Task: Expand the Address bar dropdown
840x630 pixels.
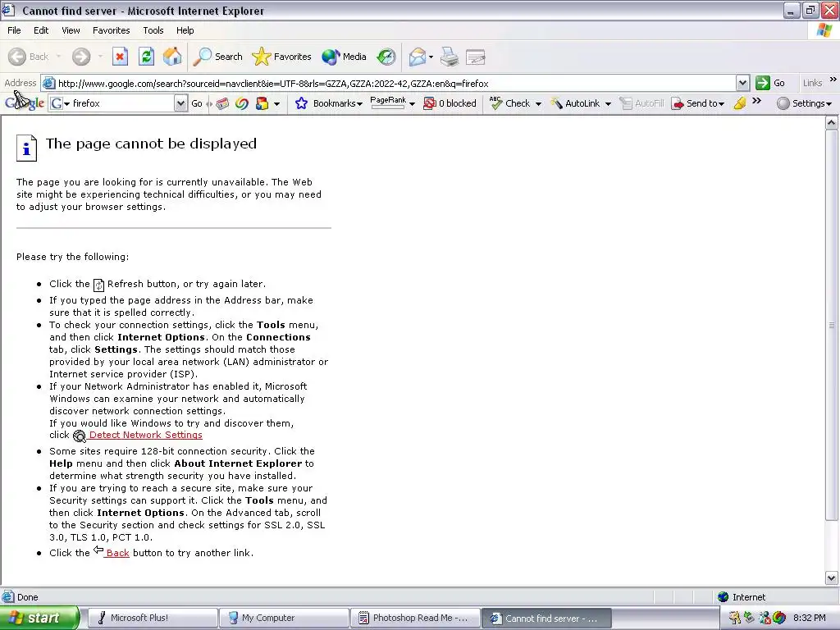Action: click(742, 84)
